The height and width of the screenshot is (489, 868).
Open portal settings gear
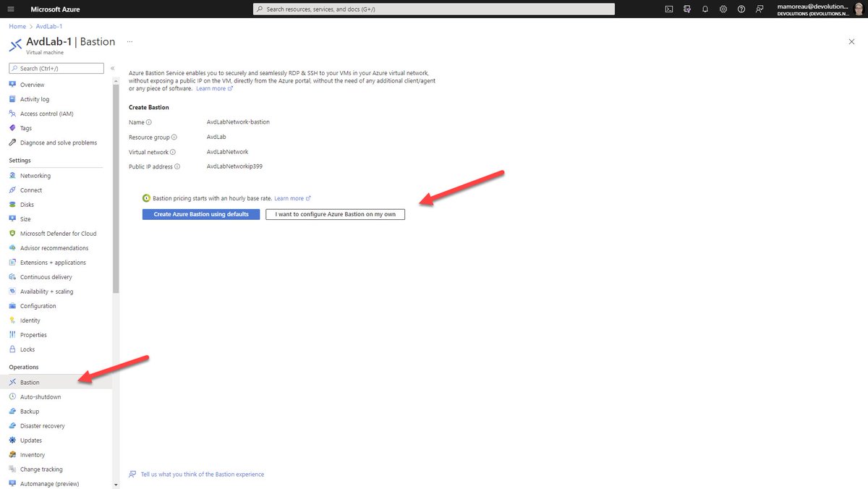click(x=723, y=9)
